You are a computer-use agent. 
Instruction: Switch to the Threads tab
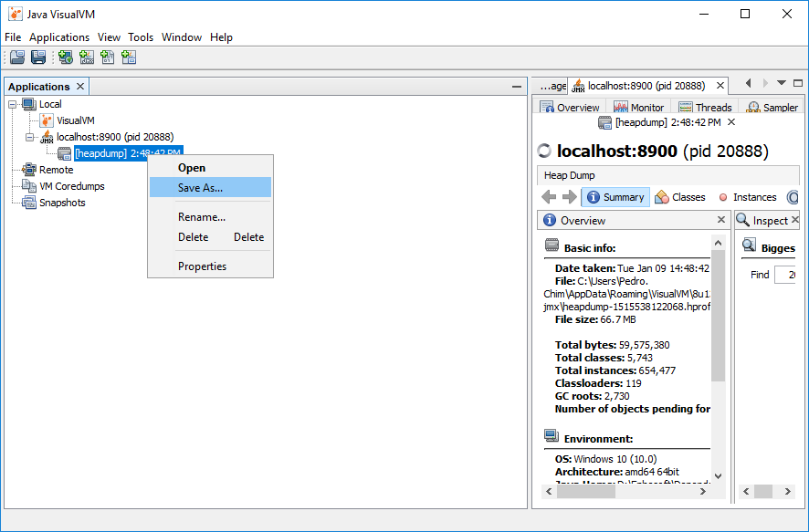click(706, 107)
